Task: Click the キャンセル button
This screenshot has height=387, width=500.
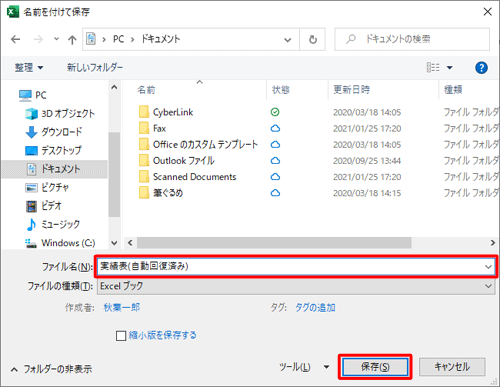Action: coord(452,367)
